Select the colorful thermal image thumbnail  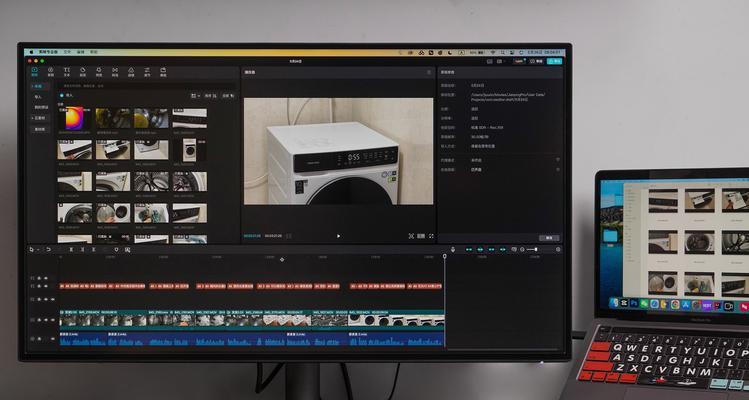75,118
